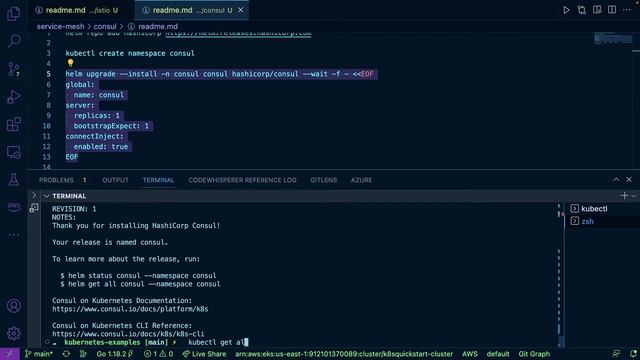Image resolution: width=640 pixels, height=360 pixels.
Task: Click the synchronize changes icon in status bar
Action: 66,354
